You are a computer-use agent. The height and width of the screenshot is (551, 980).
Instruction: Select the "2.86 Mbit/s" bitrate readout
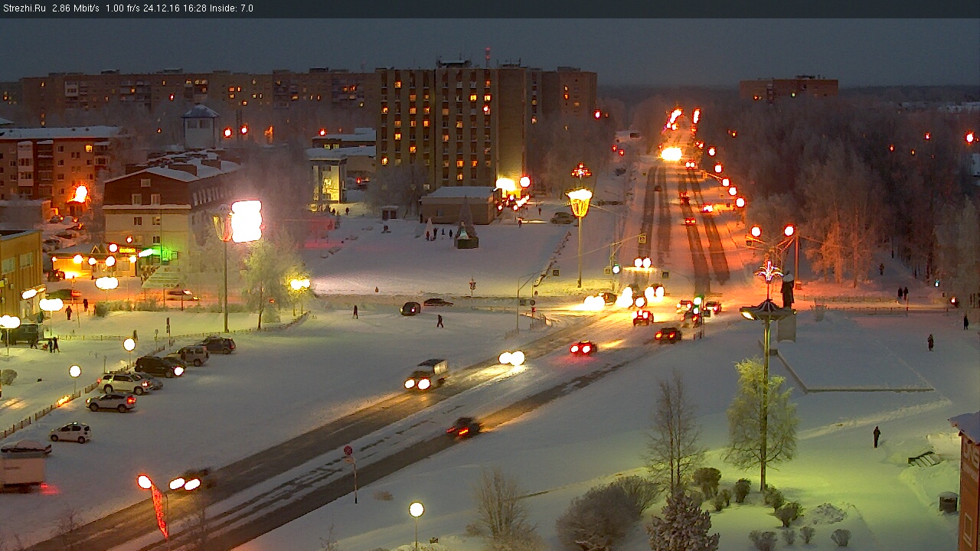coord(76,8)
